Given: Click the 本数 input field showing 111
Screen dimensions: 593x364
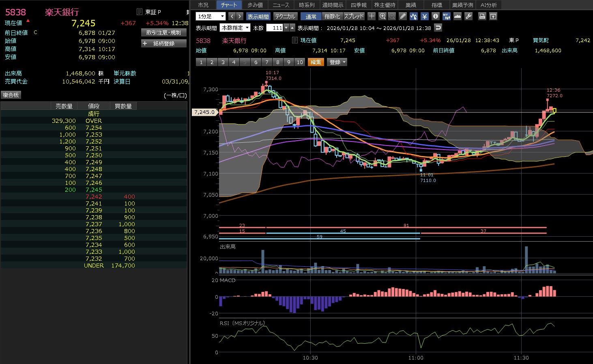Looking at the screenshot, I should tap(275, 28).
